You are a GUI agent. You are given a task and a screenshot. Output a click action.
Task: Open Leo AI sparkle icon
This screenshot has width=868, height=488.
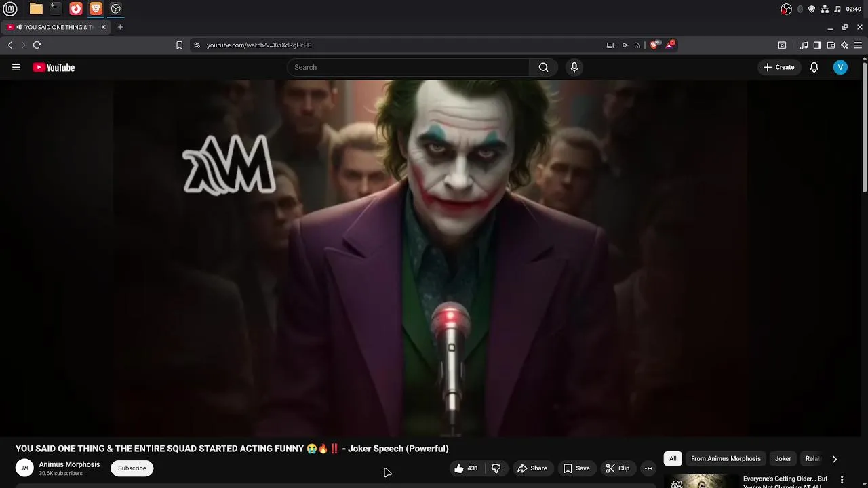(844, 45)
